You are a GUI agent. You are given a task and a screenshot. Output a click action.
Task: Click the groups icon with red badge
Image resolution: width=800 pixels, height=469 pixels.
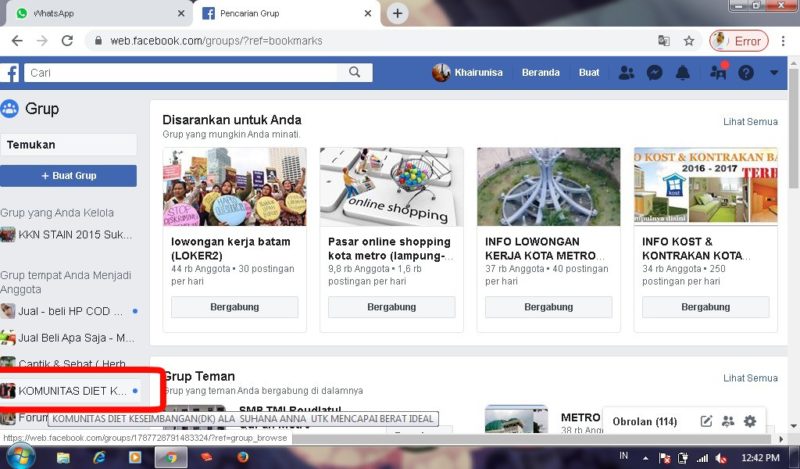pos(718,72)
